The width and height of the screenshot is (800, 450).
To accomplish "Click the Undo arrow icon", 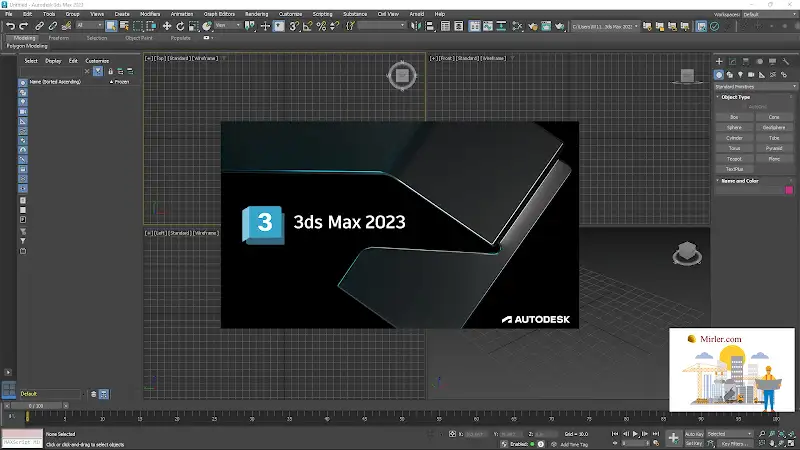I will (10, 26).
